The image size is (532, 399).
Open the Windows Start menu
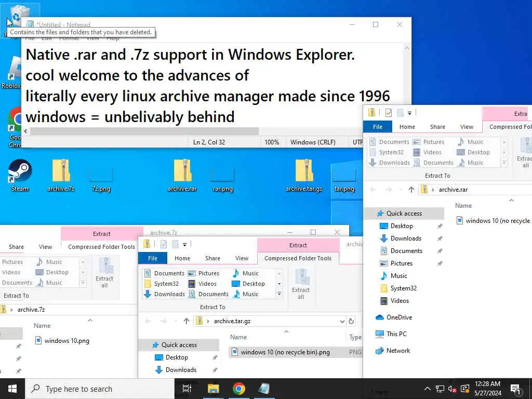pos(12,389)
